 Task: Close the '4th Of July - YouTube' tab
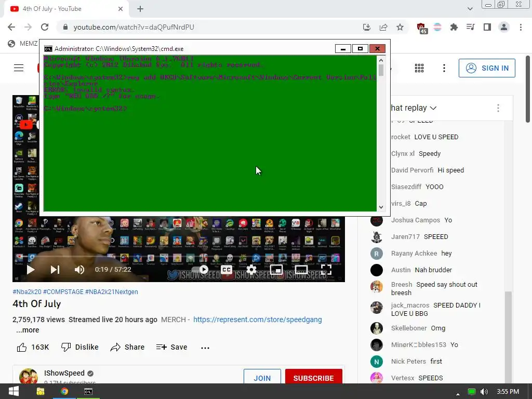coord(120,9)
